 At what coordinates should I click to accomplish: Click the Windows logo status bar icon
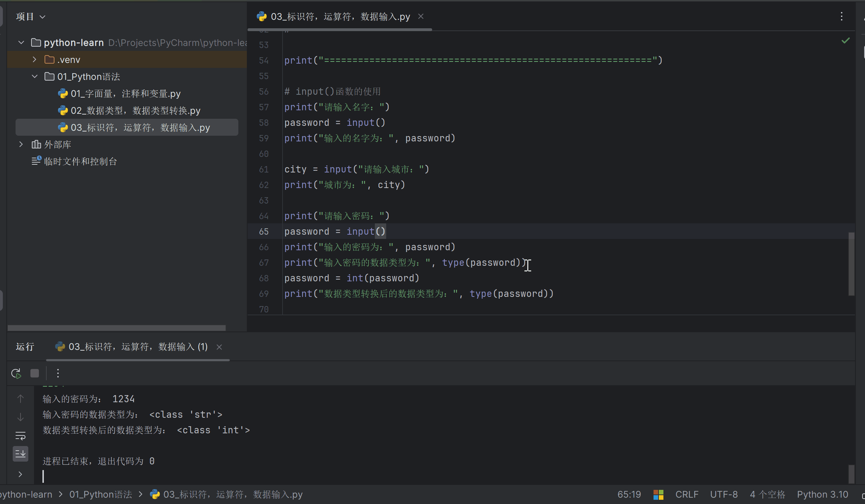658,494
